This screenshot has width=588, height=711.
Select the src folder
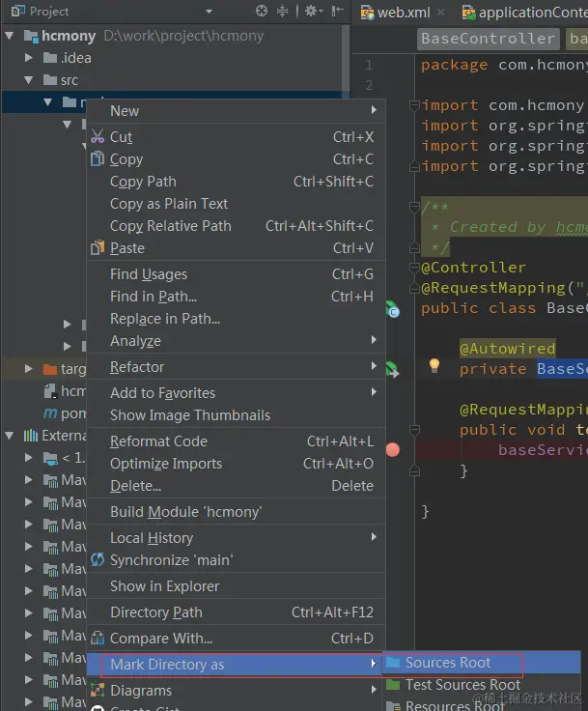[61, 80]
